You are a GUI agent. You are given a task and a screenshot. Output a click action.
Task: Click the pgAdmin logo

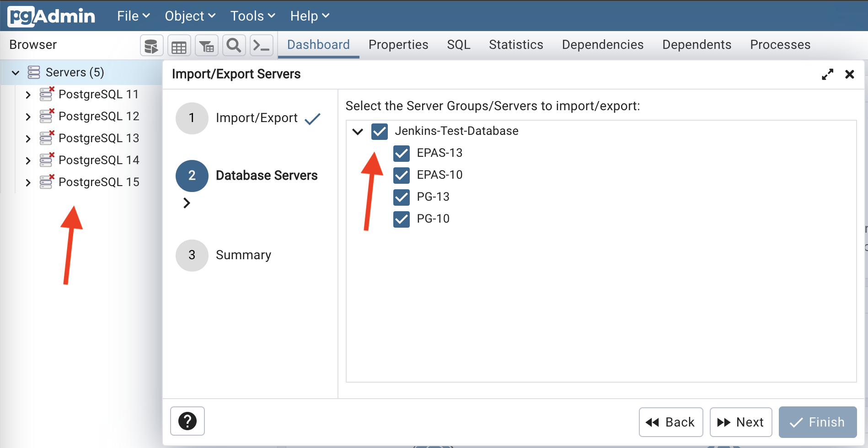[x=51, y=15]
